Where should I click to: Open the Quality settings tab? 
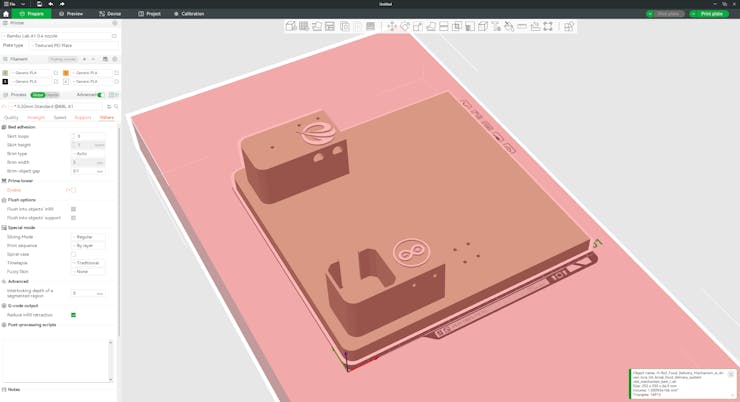click(11, 117)
